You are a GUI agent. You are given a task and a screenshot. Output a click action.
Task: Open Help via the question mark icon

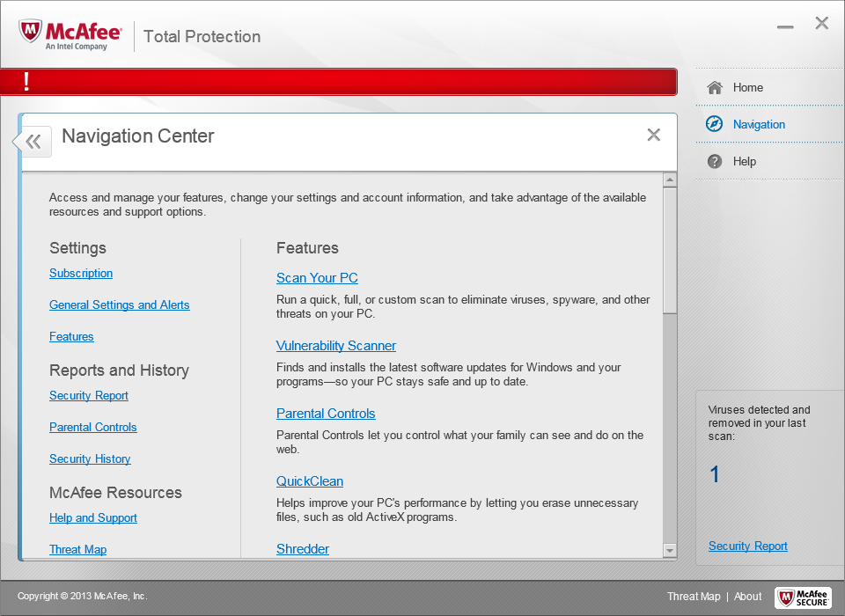tap(715, 161)
